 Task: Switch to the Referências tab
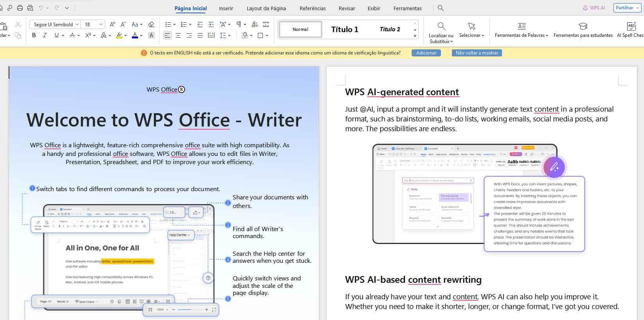[x=313, y=8]
